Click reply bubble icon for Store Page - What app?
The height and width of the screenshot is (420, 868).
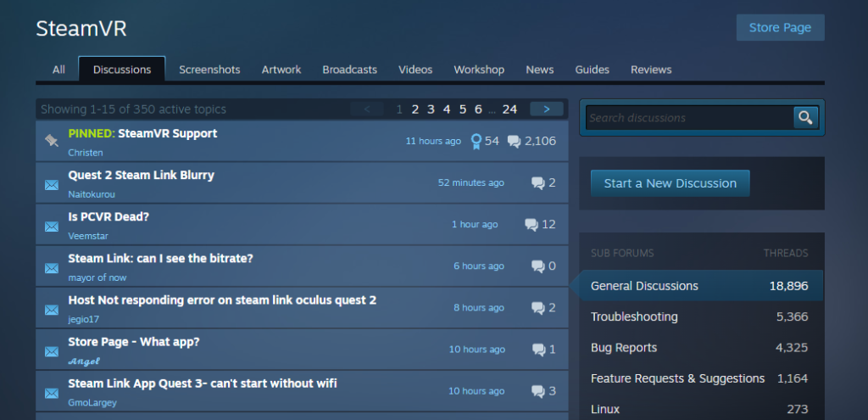coord(537,350)
